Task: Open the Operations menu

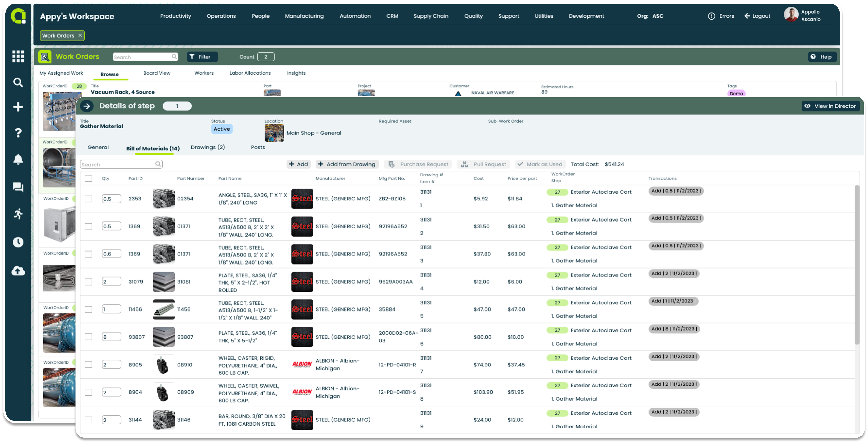Action: coord(221,16)
